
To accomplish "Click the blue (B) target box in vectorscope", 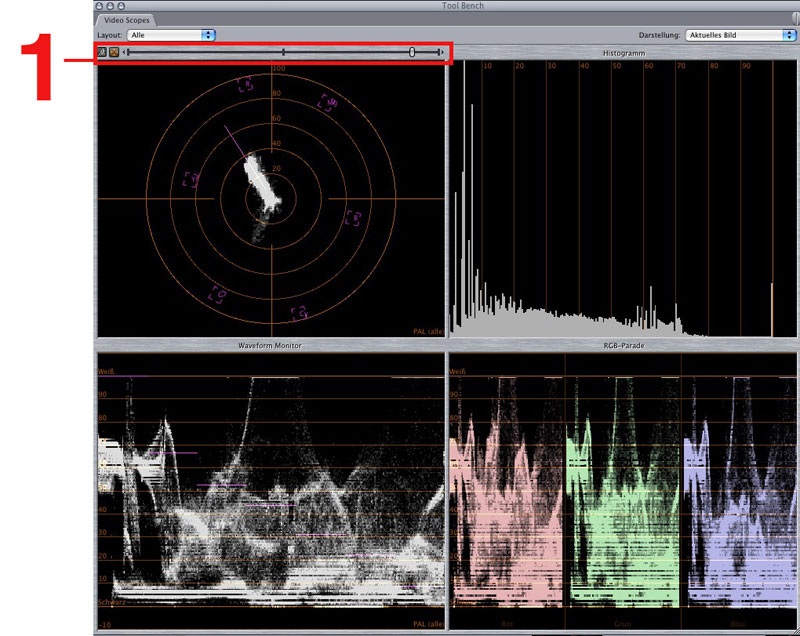I will [x=352, y=218].
